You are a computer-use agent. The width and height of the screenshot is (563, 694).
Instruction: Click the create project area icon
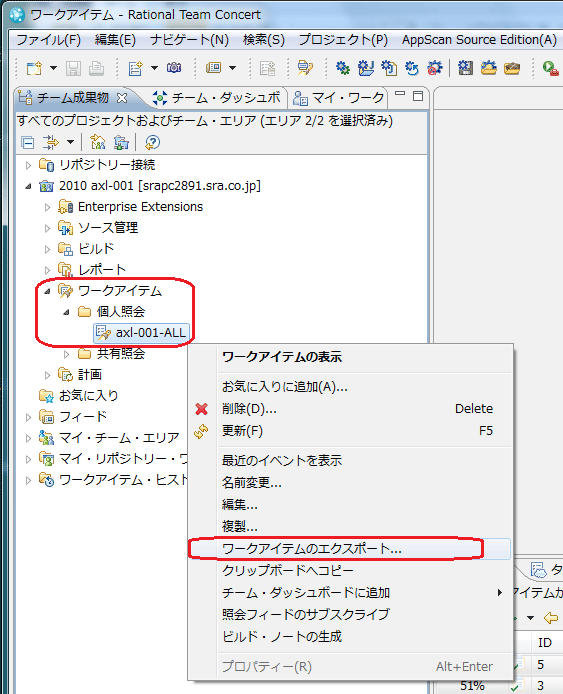click(97, 143)
